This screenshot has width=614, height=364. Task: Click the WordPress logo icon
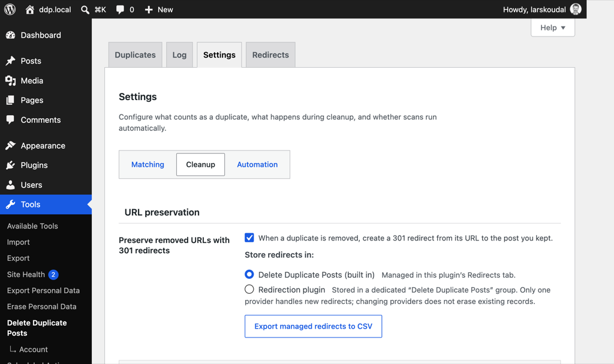click(10, 10)
